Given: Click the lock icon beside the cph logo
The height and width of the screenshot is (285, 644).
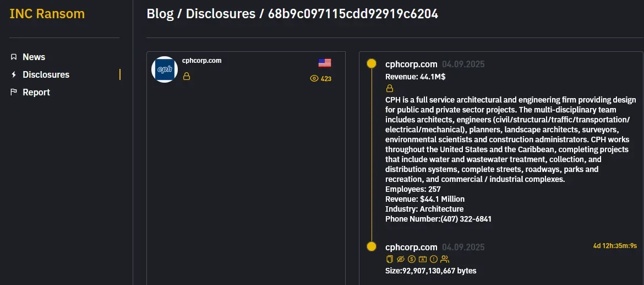Looking at the screenshot, I should coord(187,76).
